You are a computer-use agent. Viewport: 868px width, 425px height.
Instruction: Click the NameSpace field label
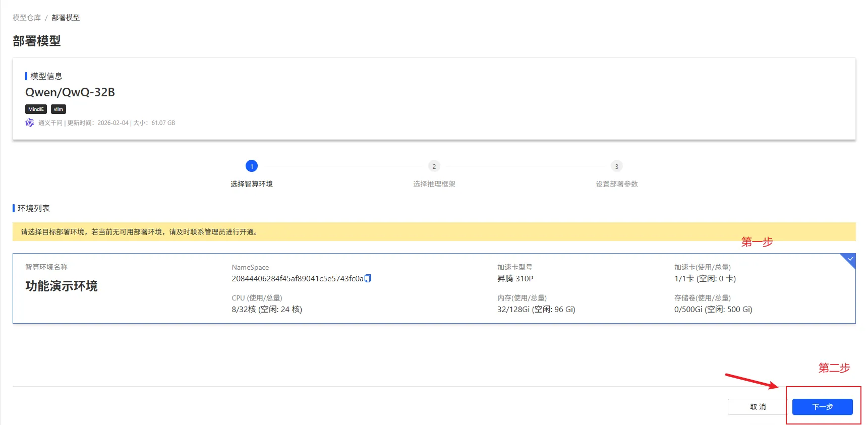click(250, 267)
